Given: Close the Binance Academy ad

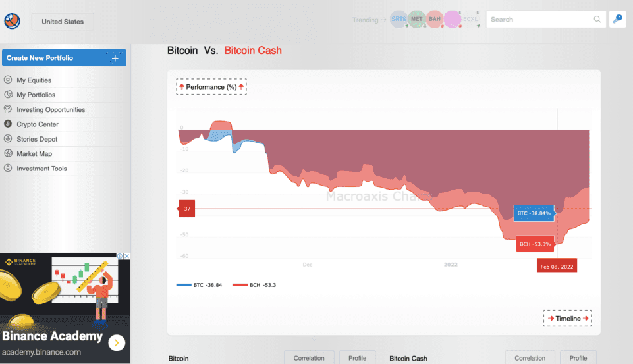Looking at the screenshot, I should [127, 256].
